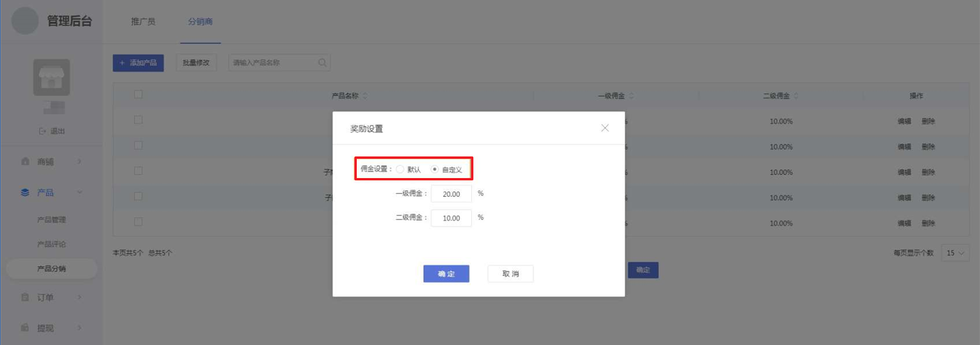The height and width of the screenshot is (345, 980).
Task: Expand the 订单 menu chevron
Action: [79, 298]
